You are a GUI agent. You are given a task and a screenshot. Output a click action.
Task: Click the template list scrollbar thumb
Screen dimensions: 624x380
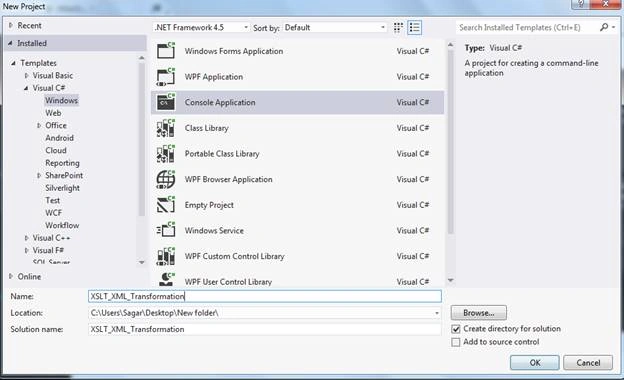click(450, 141)
